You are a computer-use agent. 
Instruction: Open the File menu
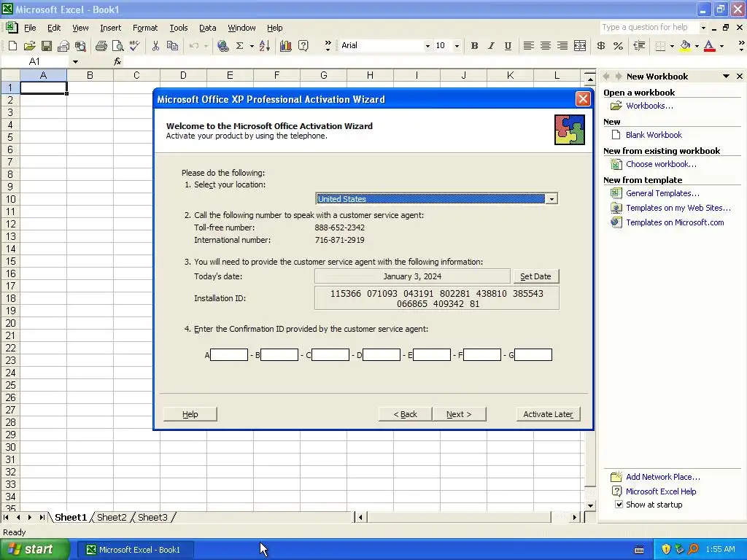tap(30, 28)
